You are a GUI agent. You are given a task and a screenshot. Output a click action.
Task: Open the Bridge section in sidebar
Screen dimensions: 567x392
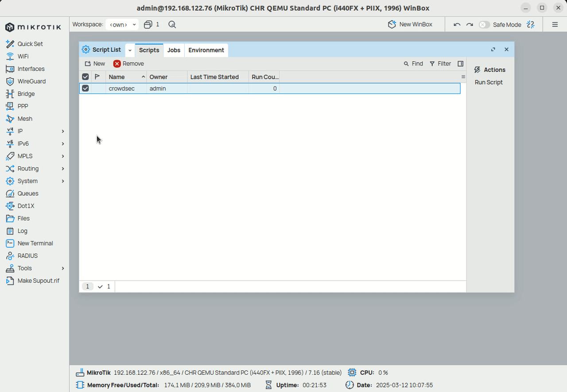[26, 94]
